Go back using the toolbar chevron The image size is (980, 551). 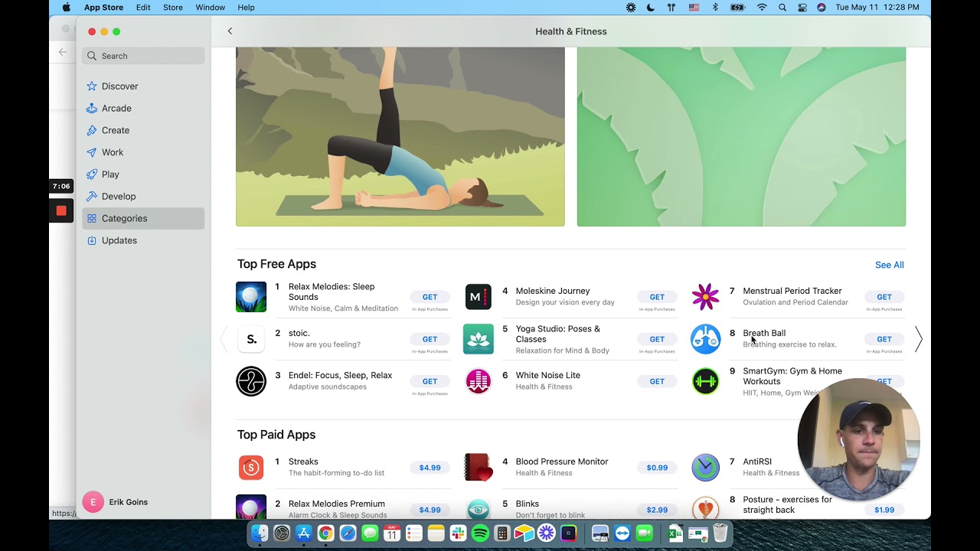pyautogui.click(x=230, y=31)
